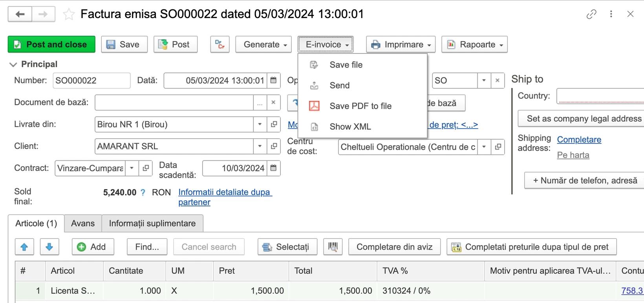Click into the Number input field

pyautogui.click(x=91, y=81)
